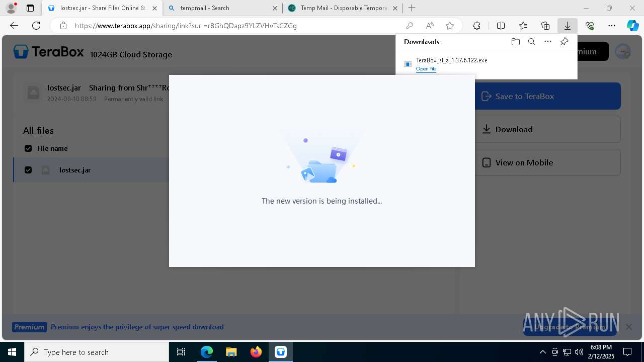Click the address bar URL field

(x=236, y=26)
